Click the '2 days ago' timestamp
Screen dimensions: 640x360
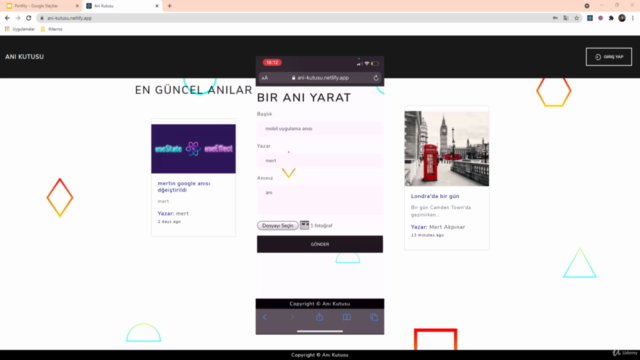pos(169,222)
